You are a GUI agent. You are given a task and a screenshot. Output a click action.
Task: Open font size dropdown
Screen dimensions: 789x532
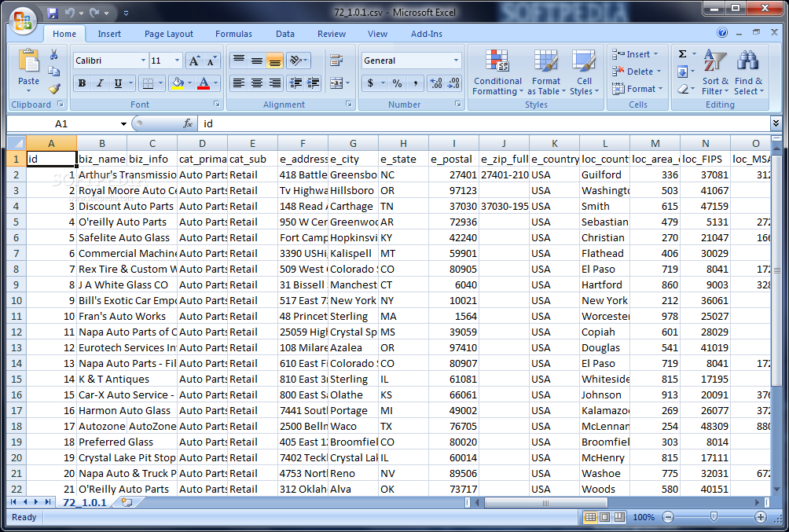pyautogui.click(x=177, y=61)
